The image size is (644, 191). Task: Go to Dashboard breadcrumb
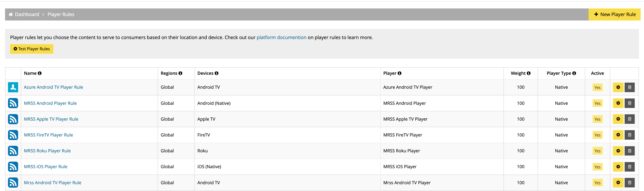(27, 14)
